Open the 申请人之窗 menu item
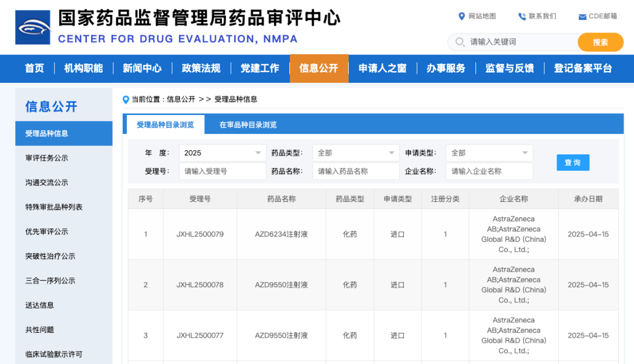The width and height of the screenshot is (634, 364). [x=382, y=68]
